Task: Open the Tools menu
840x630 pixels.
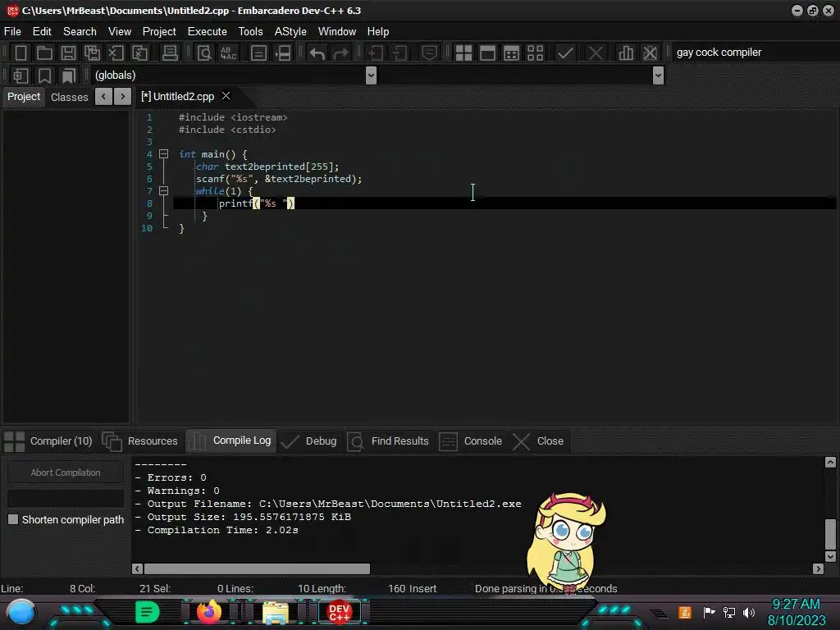Action: [251, 32]
